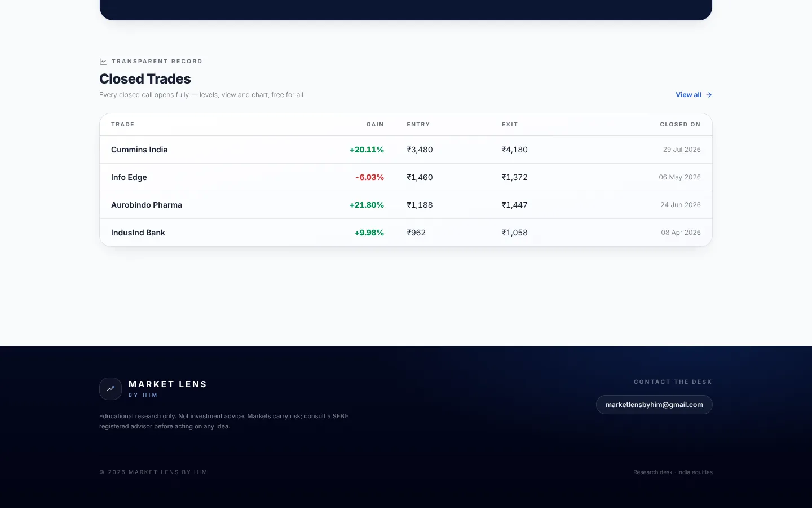Click the 06 May 2026 closed date

(x=679, y=177)
